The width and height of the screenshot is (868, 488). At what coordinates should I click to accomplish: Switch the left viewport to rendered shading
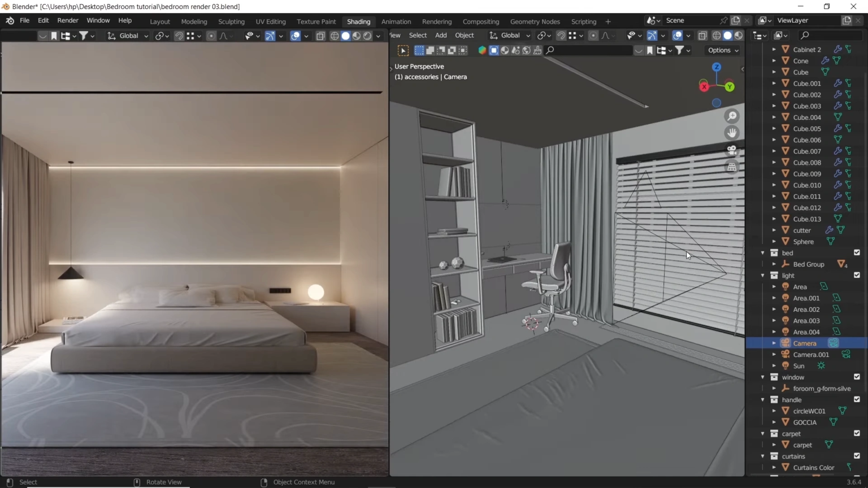pos(367,36)
